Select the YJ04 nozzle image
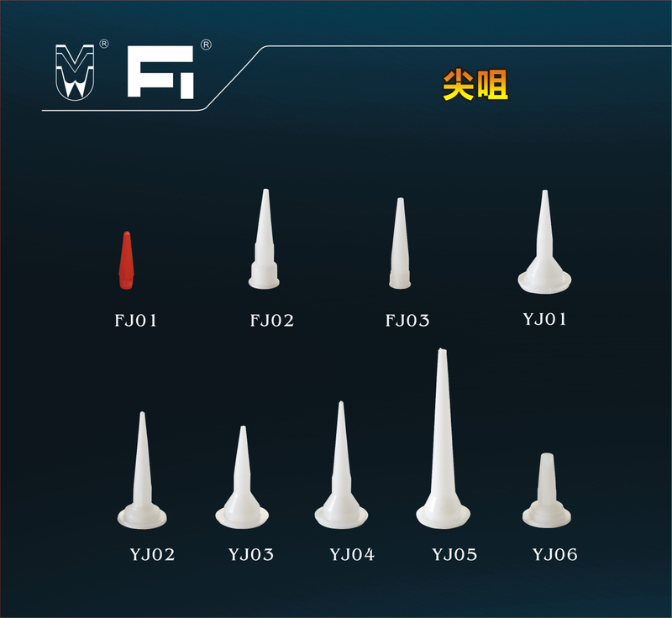This screenshot has height=618, width=672. (x=341, y=465)
